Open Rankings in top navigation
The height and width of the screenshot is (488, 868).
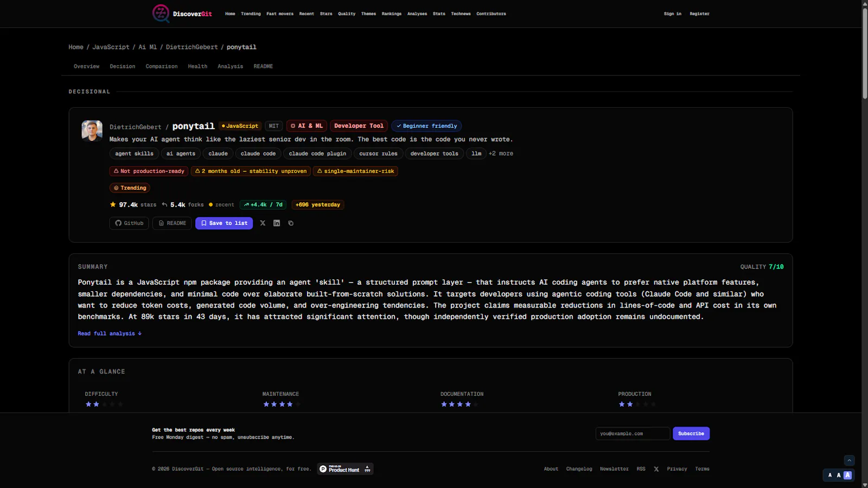(x=392, y=14)
